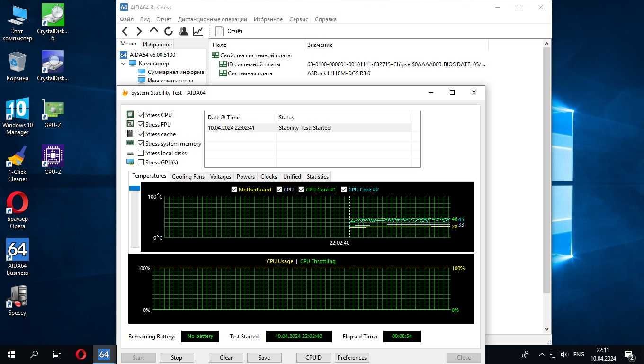
Task: Uncheck Stress FPU checkbox
Action: tap(141, 124)
